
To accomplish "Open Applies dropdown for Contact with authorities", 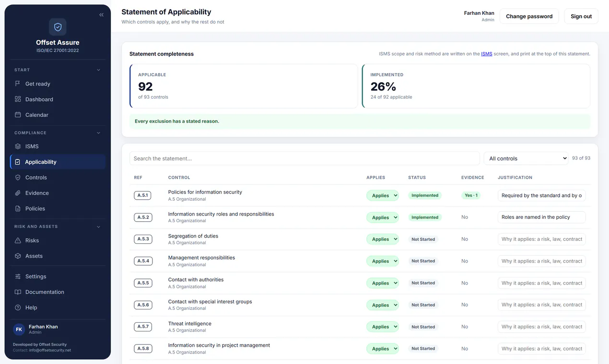I will [383, 283].
